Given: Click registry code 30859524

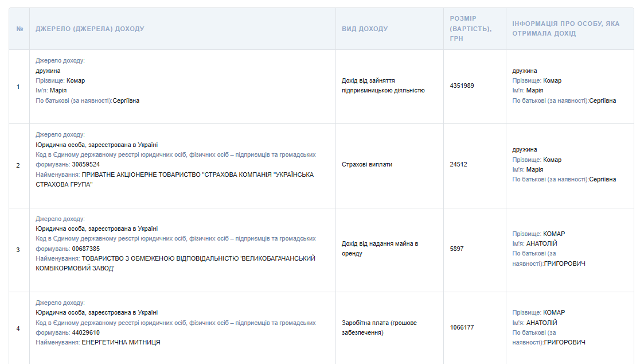Looking at the screenshot, I should (86, 164).
